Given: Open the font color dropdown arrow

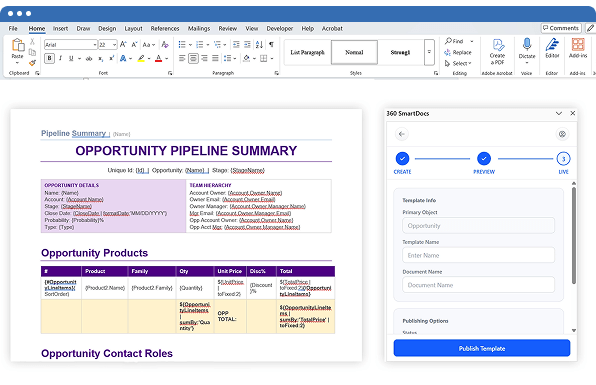Looking at the screenshot, I should coord(166,59).
